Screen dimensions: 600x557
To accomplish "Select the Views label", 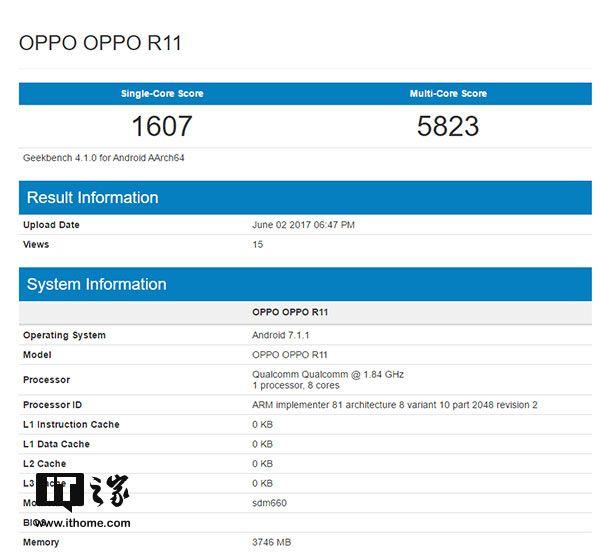I will point(36,244).
